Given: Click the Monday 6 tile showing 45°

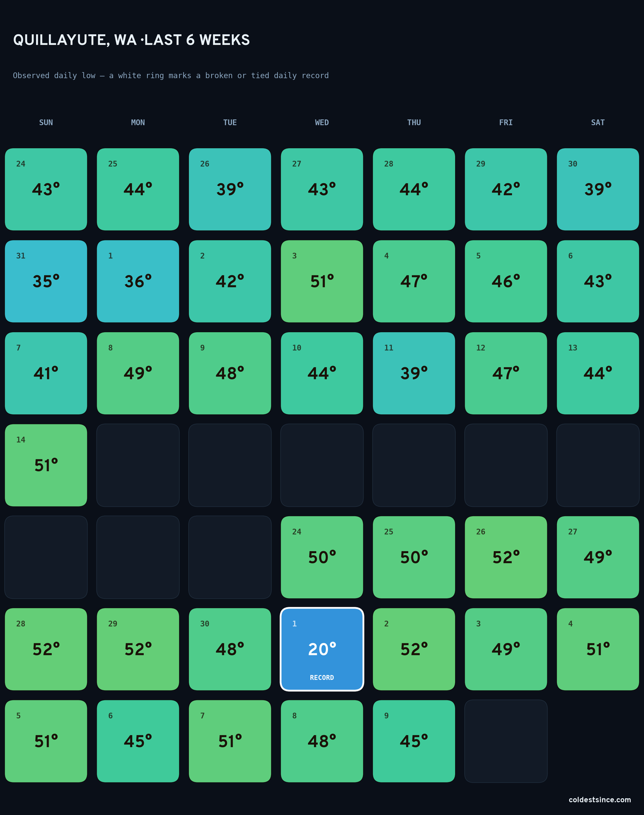Looking at the screenshot, I should [138, 741].
